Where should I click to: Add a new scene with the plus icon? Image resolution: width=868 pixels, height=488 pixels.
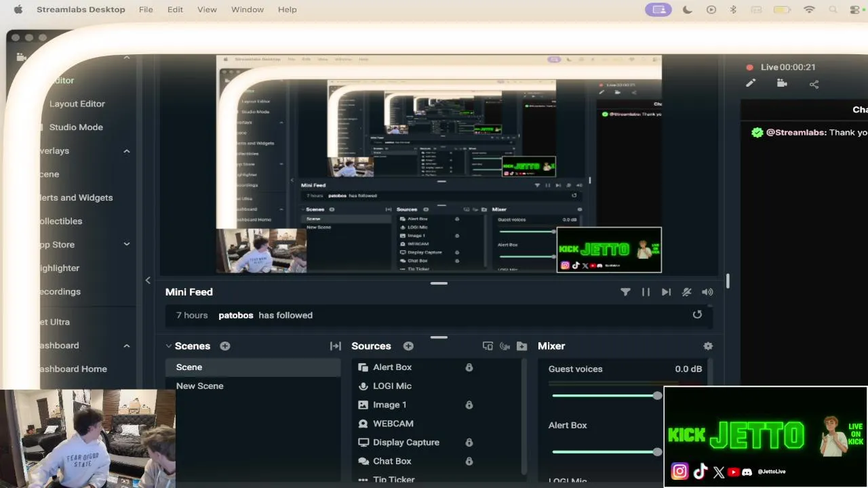[225, 346]
